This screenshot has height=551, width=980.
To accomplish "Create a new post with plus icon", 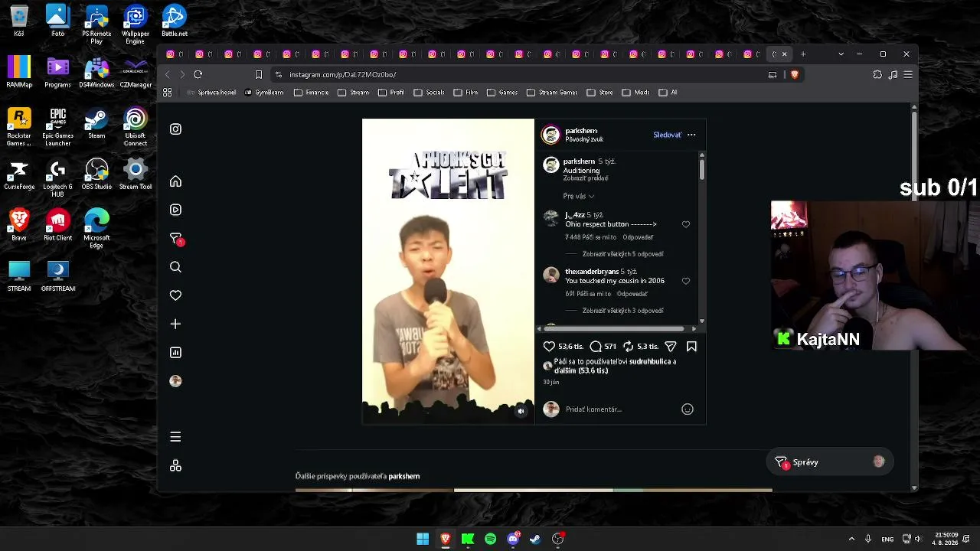I will point(175,324).
